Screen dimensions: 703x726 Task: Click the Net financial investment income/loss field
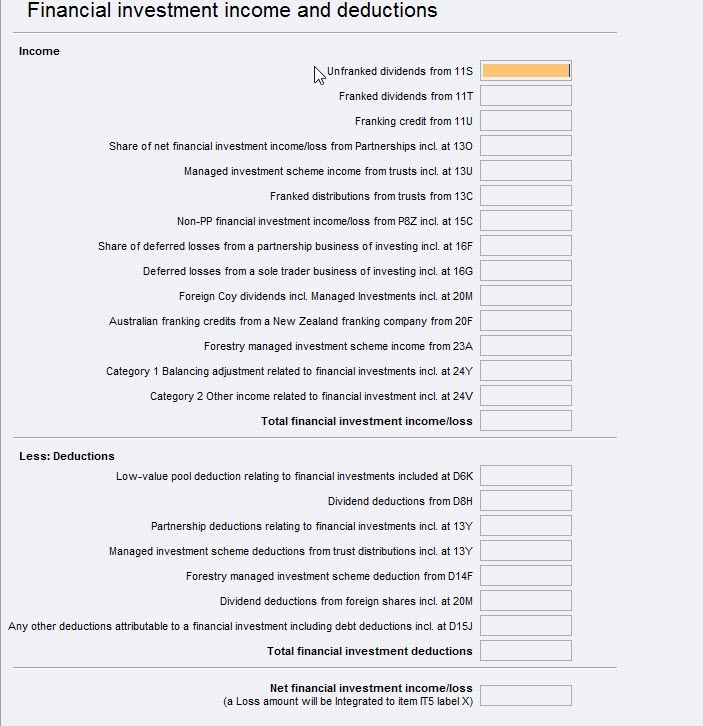coord(525,695)
